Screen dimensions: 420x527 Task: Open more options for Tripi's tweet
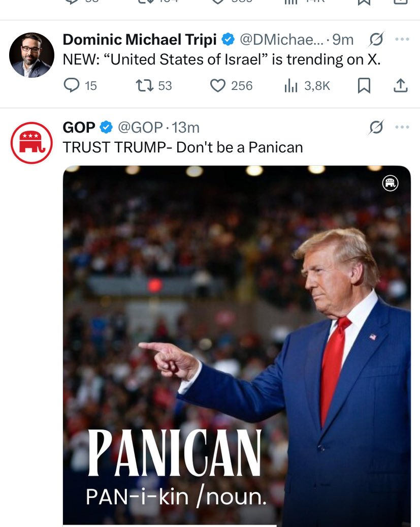tap(402, 40)
